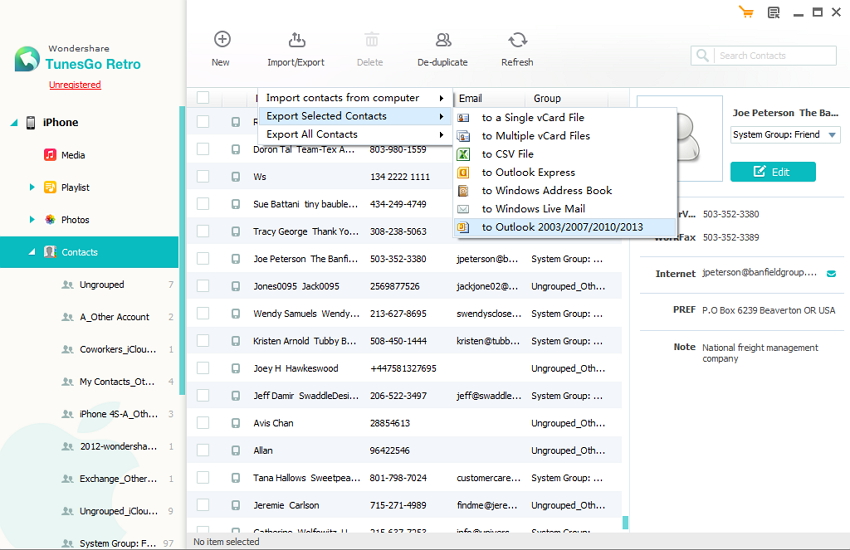Collapse the iPhone device tree

pos(15,123)
